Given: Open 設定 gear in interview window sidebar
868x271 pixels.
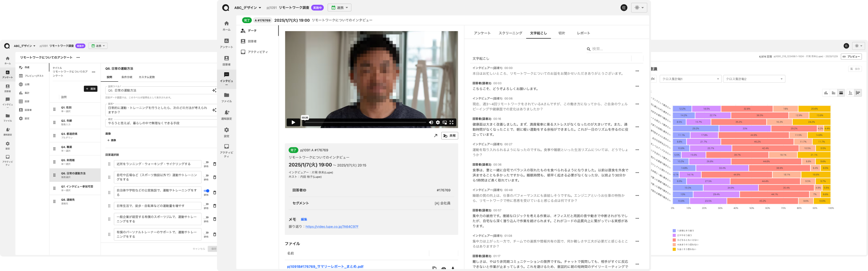Looking at the screenshot, I should [x=226, y=132].
